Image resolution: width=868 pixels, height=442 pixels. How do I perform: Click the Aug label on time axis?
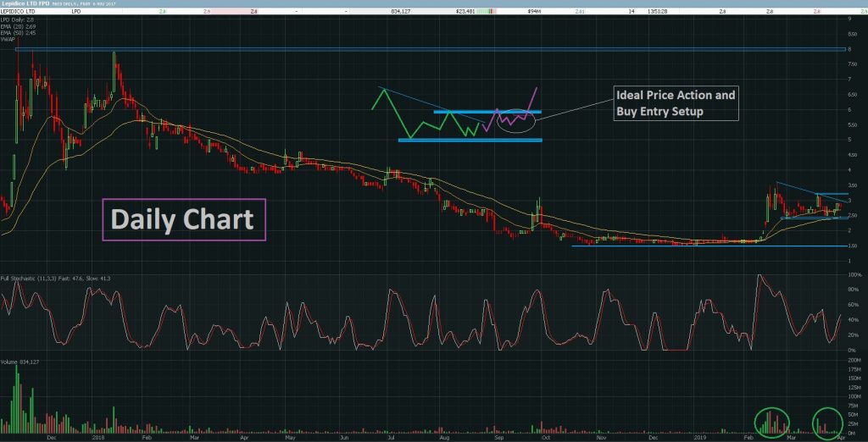pyautogui.click(x=444, y=437)
